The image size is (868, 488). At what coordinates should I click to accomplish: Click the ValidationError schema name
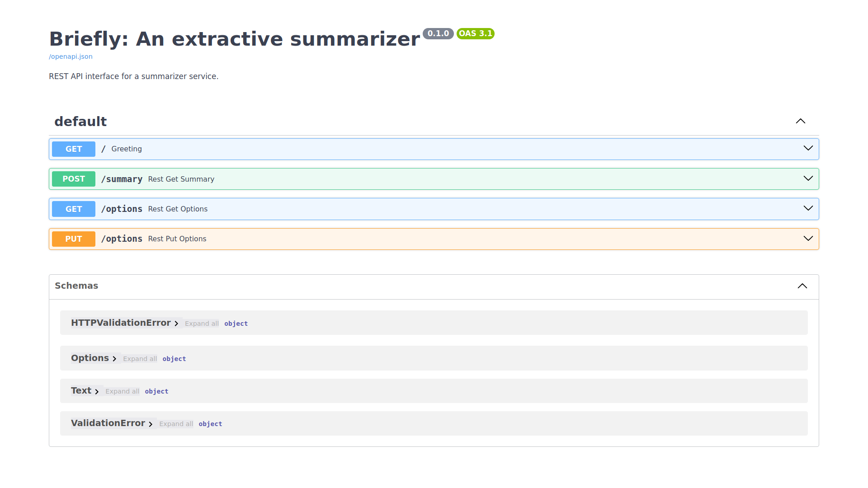(x=108, y=423)
